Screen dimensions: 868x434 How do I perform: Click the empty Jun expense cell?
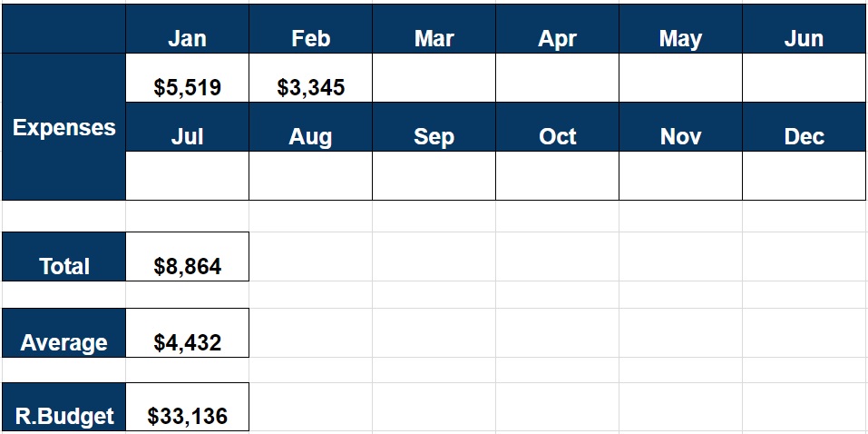805,78
